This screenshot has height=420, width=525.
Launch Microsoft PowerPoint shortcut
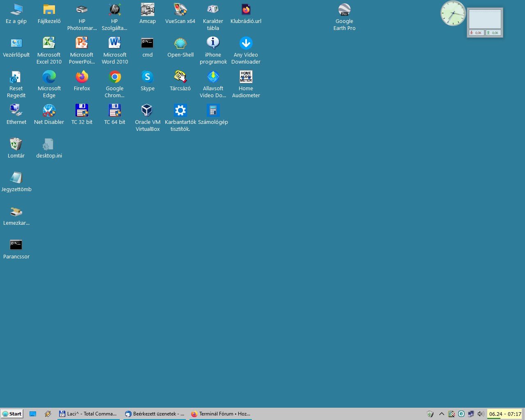point(82,51)
